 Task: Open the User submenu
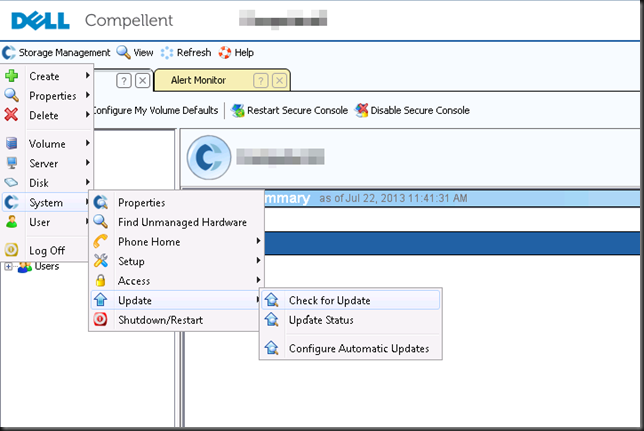[x=46, y=222]
